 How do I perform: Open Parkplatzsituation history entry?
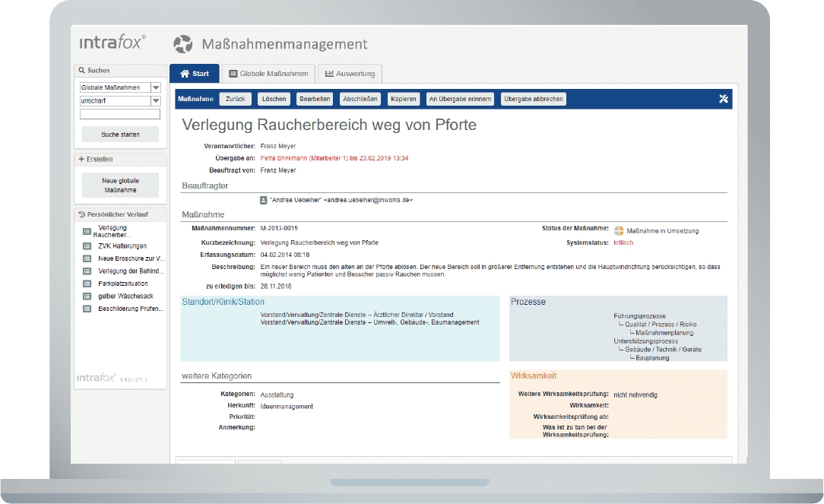pyautogui.click(x=123, y=284)
